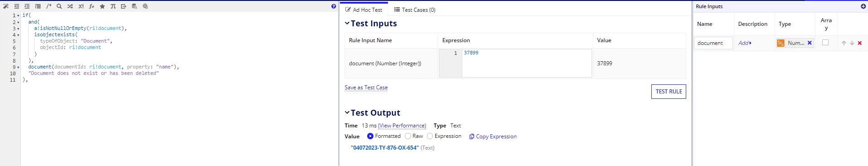Click the magic wand format expression icon
The image size is (868, 166).
coord(6,6)
